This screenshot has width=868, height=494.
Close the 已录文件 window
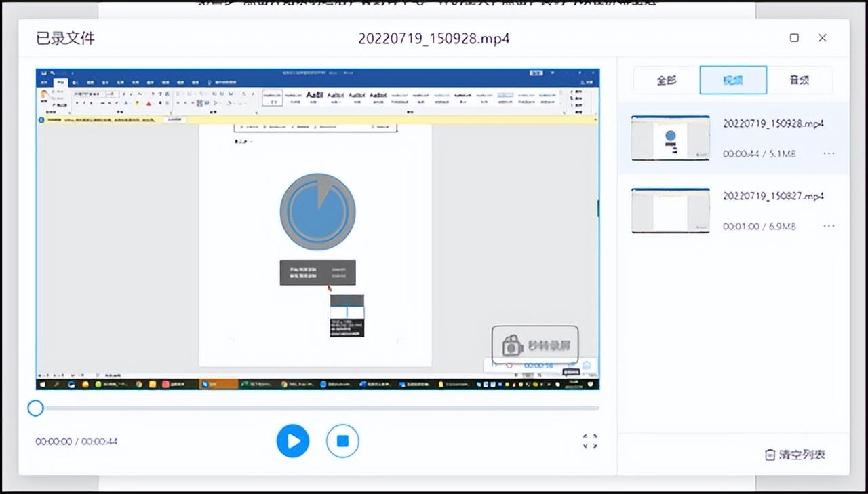click(x=822, y=38)
